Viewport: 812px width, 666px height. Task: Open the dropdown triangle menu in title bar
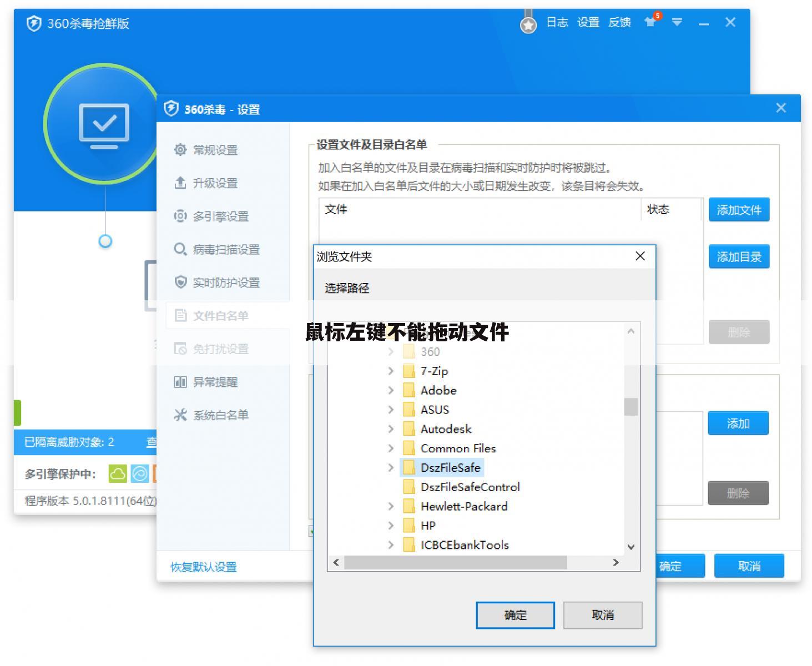677,22
